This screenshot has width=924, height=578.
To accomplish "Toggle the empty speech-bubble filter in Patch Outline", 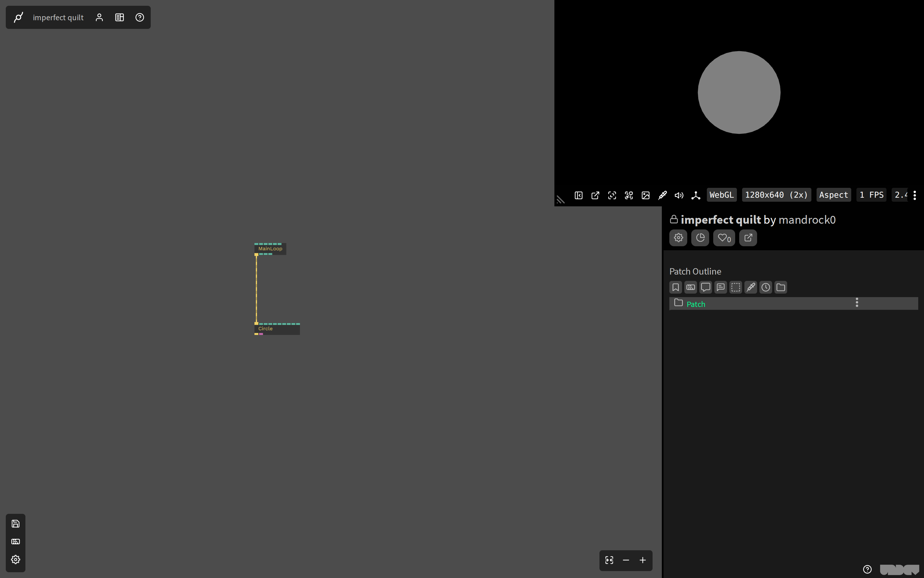I will click(x=706, y=287).
